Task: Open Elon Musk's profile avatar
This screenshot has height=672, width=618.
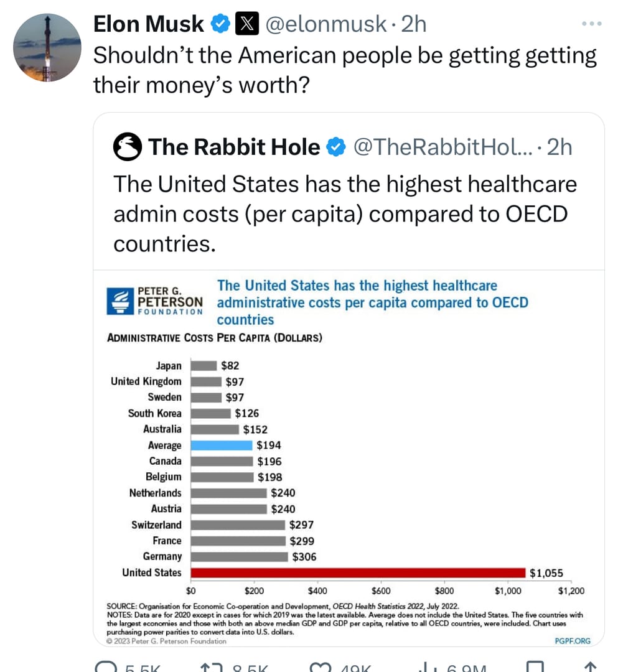Action: tap(47, 48)
